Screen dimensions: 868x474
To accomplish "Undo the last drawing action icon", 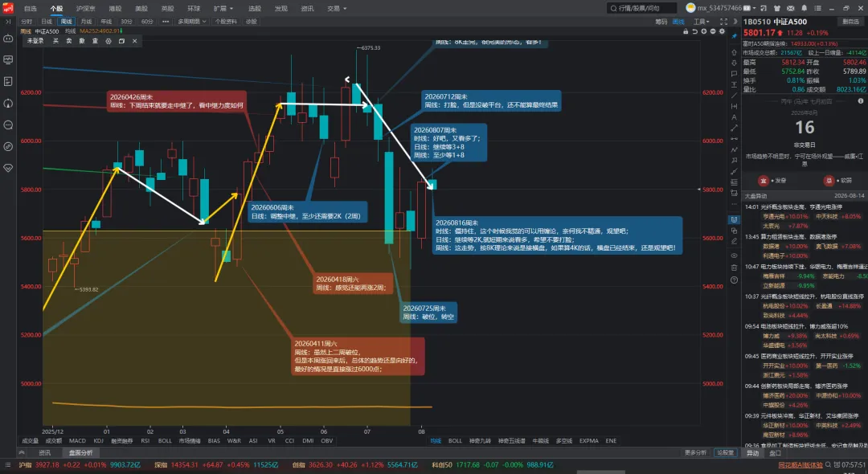I will (694, 31).
